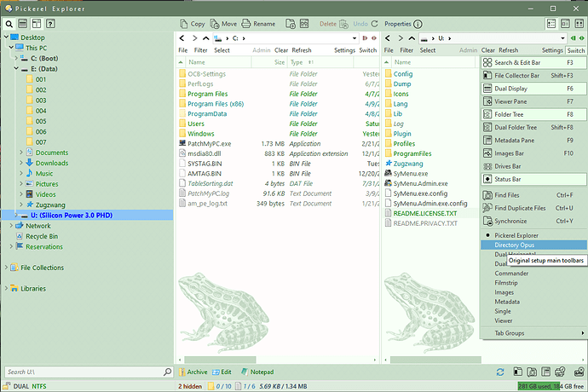
Task: Click the Find Files menu icon
Action: pyautogui.click(x=487, y=195)
